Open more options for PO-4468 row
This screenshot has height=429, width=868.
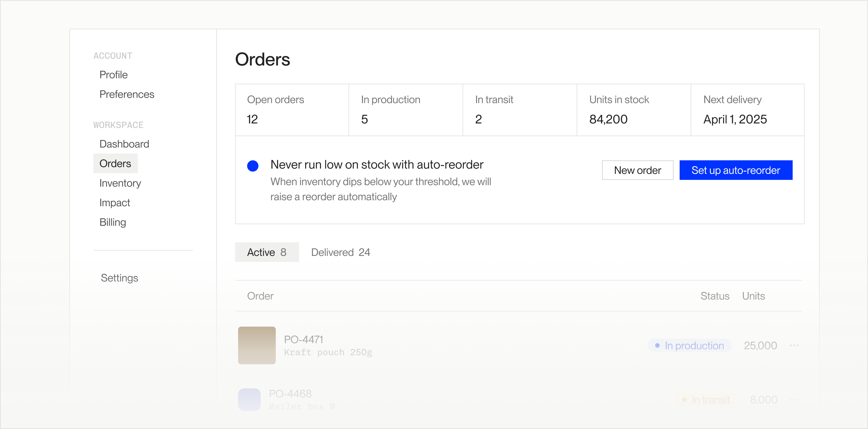point(794,400)
